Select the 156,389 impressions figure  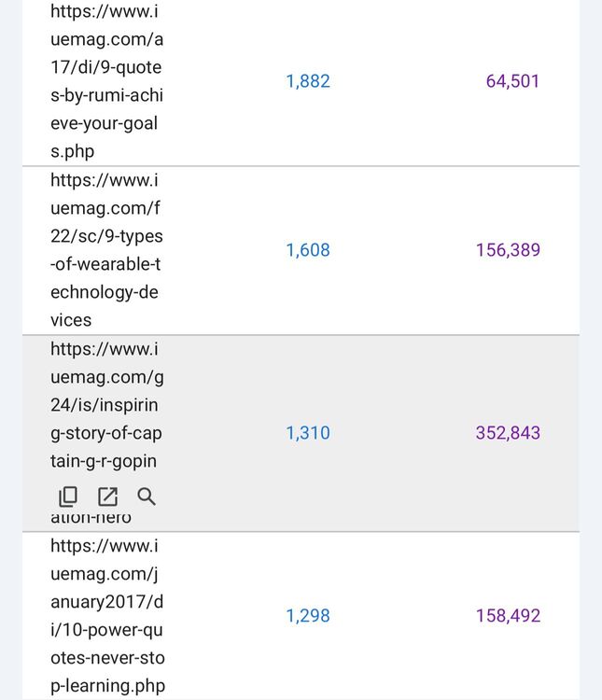(508, 250)
